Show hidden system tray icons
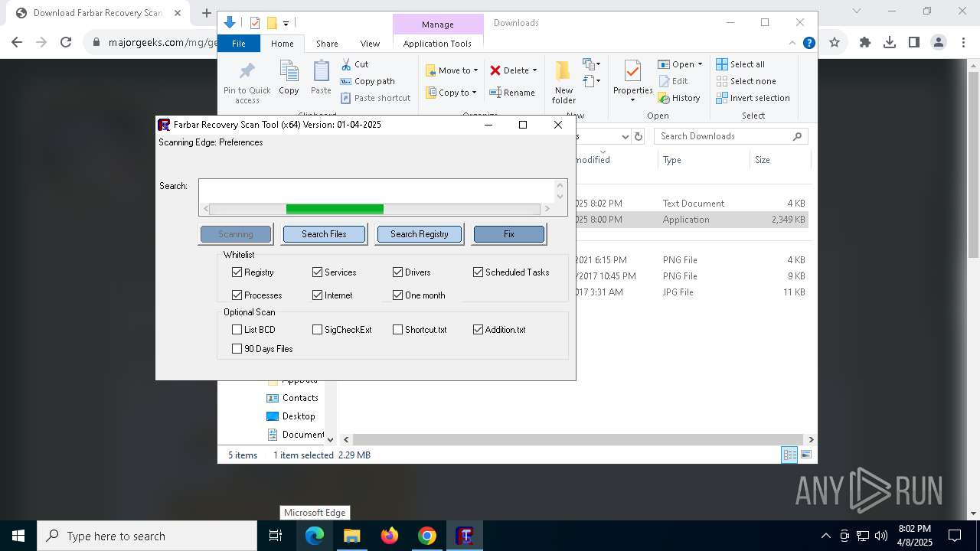Screen dimensions: 980x551 tap(825, 536)
